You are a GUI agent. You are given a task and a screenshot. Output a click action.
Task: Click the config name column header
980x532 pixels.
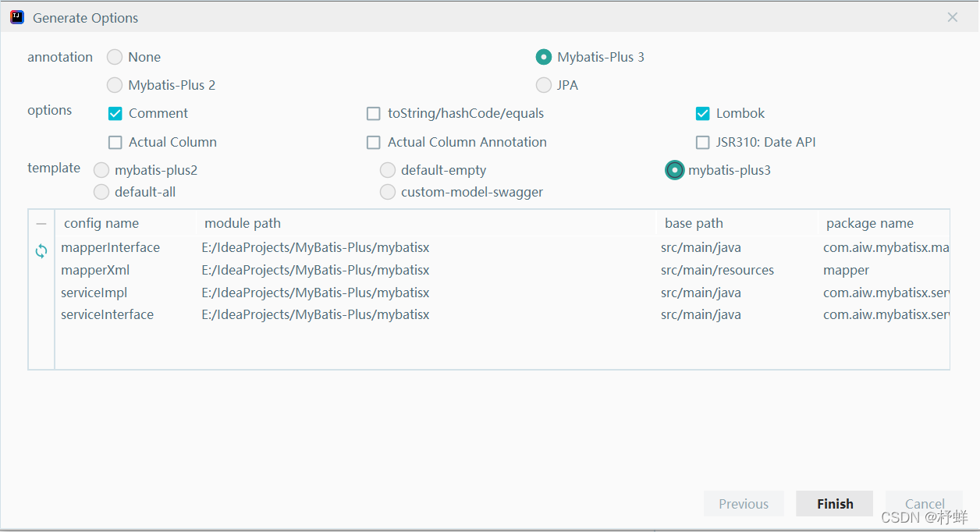(125, 224)
